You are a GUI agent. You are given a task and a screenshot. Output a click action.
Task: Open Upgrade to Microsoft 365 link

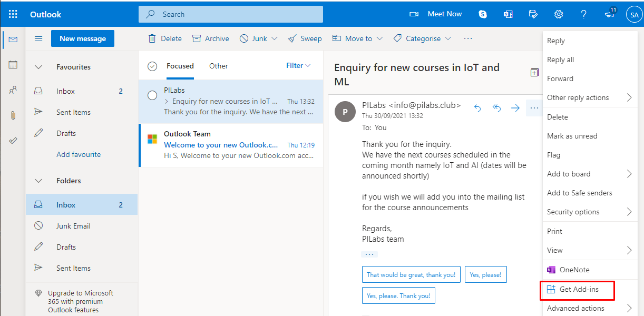click(81, 302)
